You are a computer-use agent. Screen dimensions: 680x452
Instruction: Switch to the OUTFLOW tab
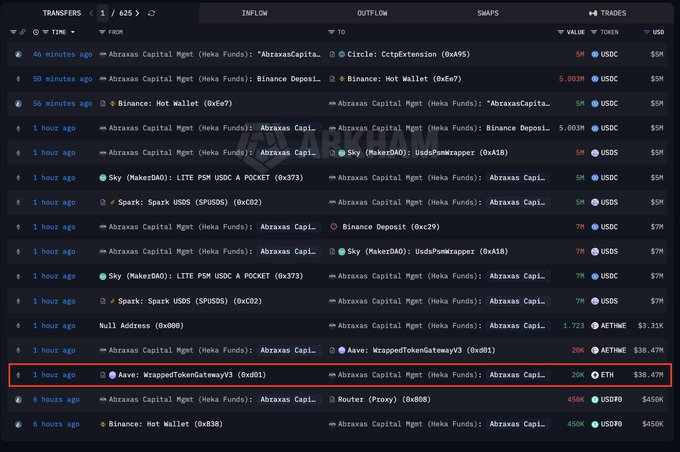click(372, 13)
